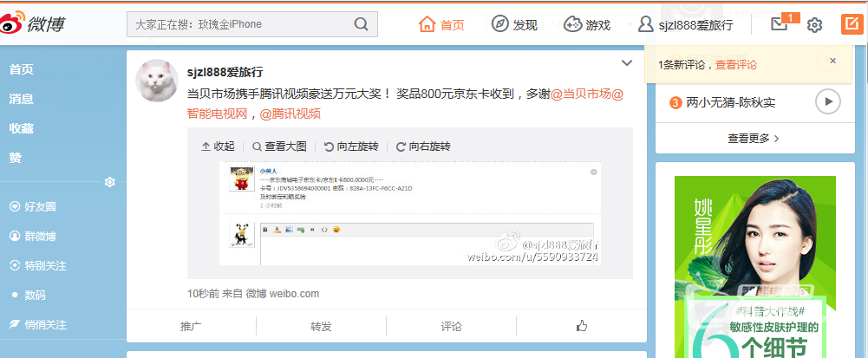868x358 pixels.
Task: Click the 姚星彤 skincare advertisement banner
Action: 755,267
